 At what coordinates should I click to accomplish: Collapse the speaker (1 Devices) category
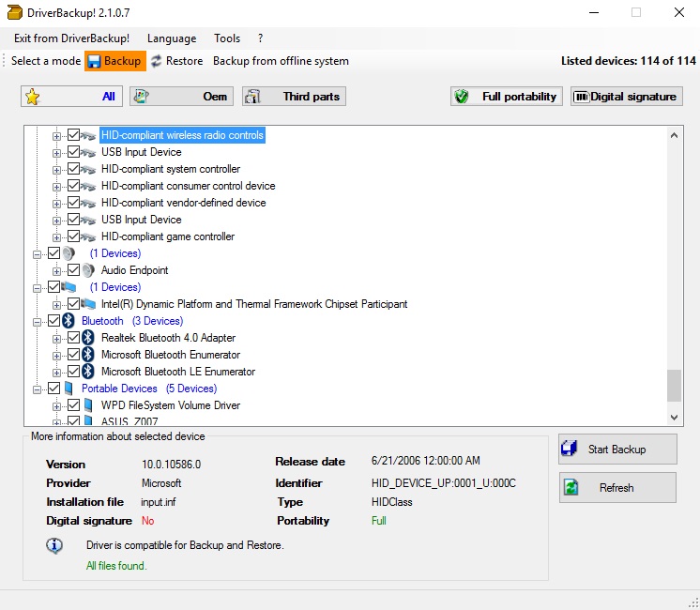(x=37, y=254)
